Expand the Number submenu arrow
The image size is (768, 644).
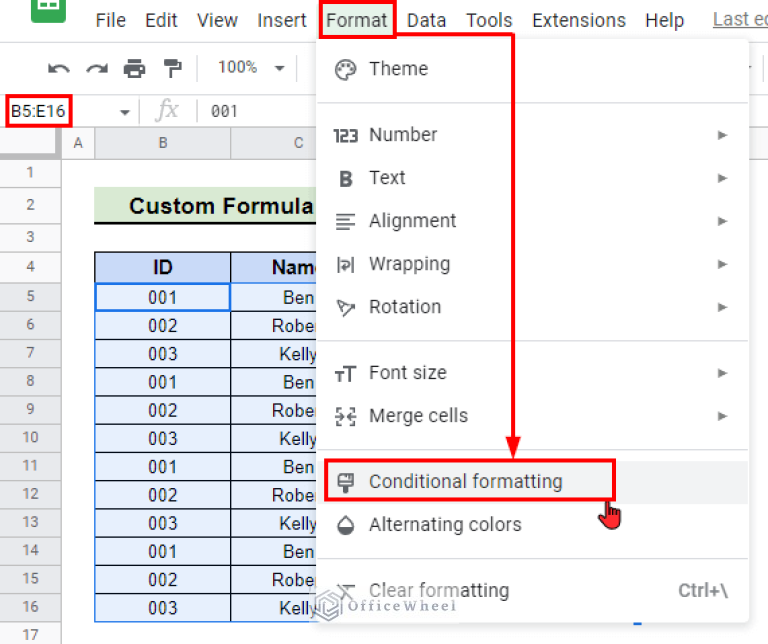tap(722, 135)
